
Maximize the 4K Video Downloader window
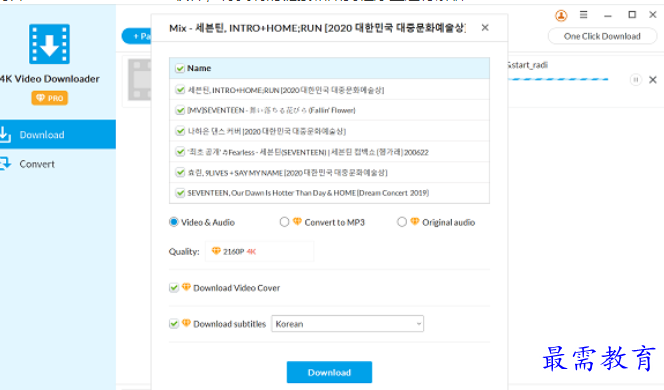tap(632, 15)
